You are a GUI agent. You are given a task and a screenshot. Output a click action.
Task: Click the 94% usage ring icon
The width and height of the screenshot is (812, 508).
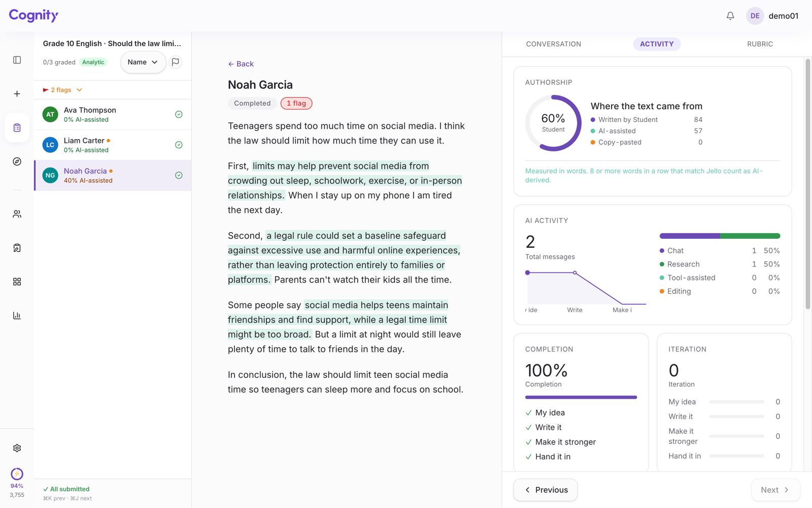(x=17, y=474)
